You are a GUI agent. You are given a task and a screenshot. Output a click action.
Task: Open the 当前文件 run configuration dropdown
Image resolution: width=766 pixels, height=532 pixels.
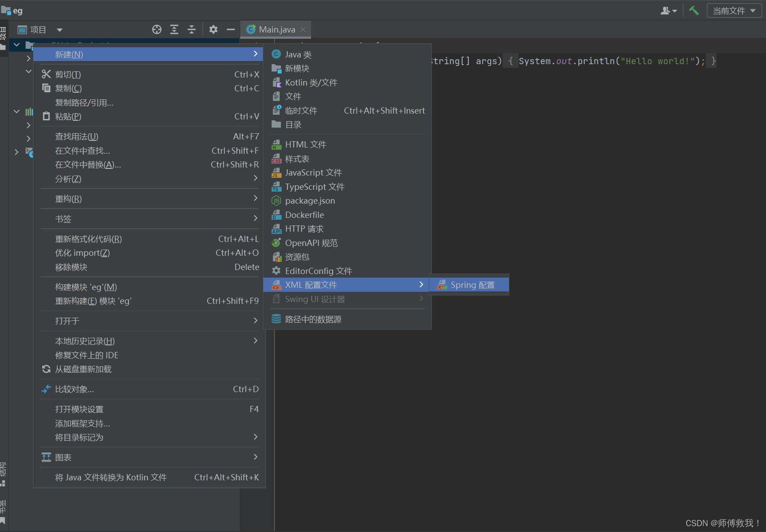[734, 11]
